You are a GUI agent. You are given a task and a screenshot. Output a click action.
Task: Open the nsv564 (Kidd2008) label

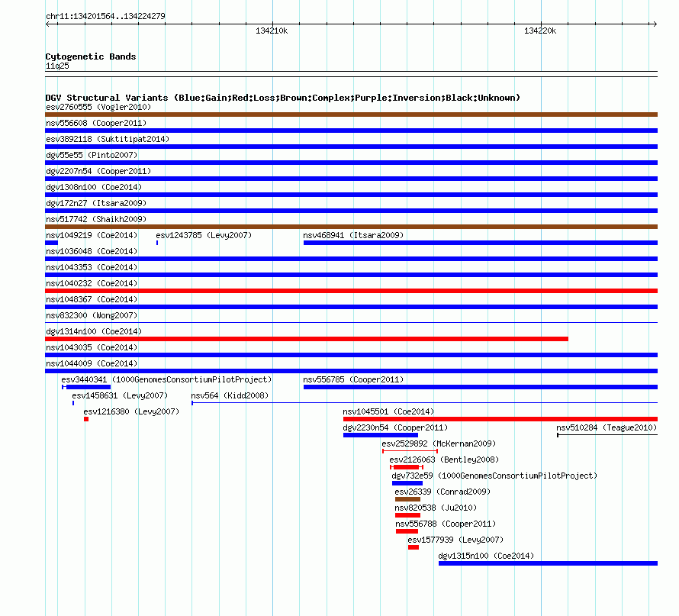(230, 395)
